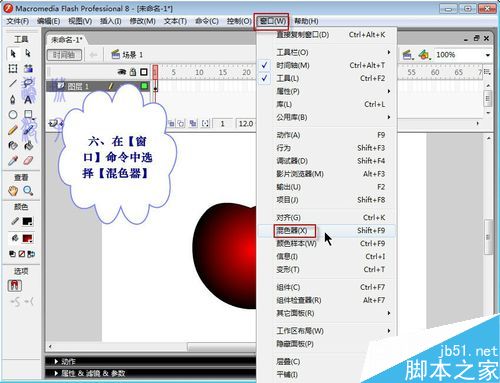Select the Subselection tool
Image resolution: width=500 pixels, height=383 pixels.
click(x=28, y=53)
